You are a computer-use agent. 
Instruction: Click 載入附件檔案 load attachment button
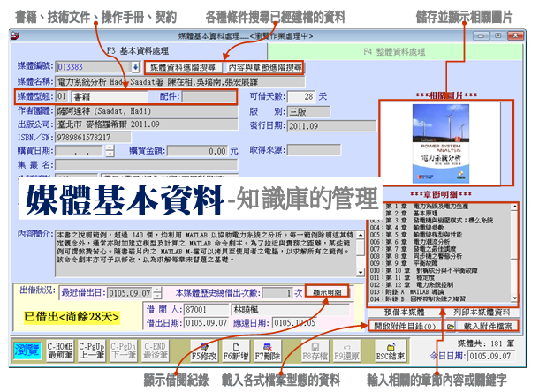488,327
